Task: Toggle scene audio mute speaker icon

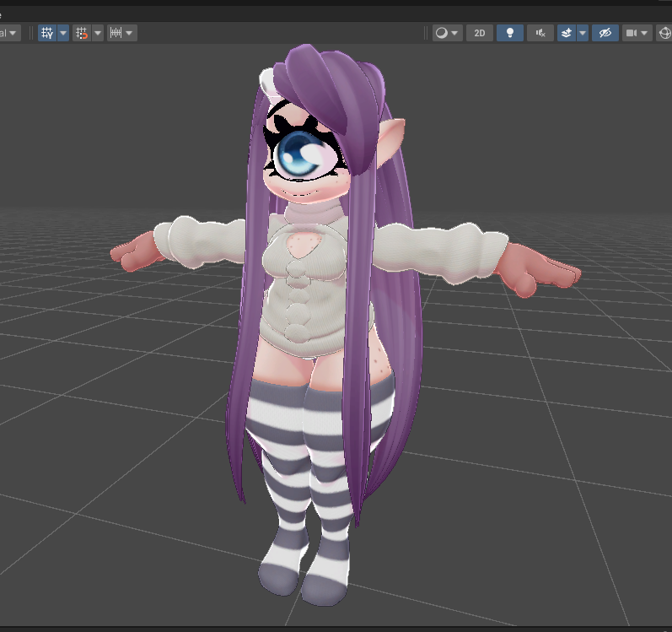Action: point(540,33)
